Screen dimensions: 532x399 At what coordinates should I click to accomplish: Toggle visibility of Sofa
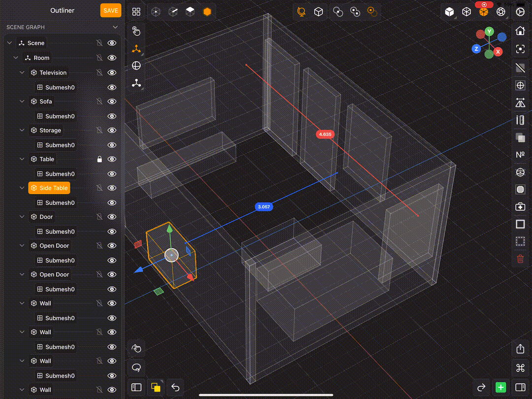[x=112, y=101]
